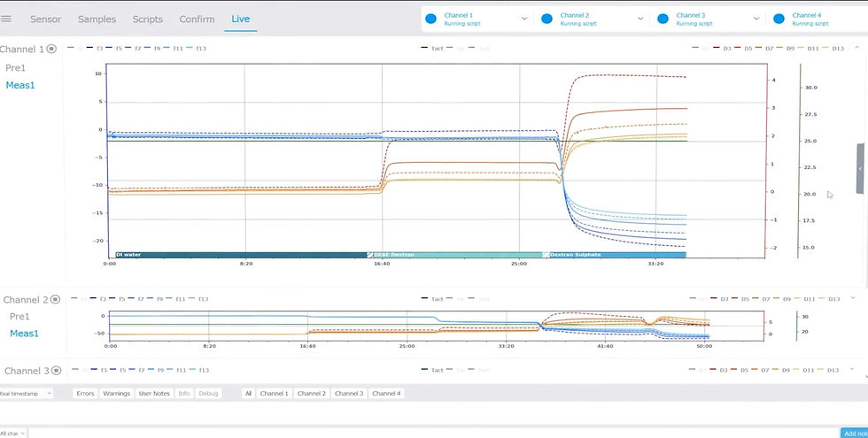The height and width of the screenshot is (438, 868).
Task: Show User Notes in the log
Action: point(154,393)
